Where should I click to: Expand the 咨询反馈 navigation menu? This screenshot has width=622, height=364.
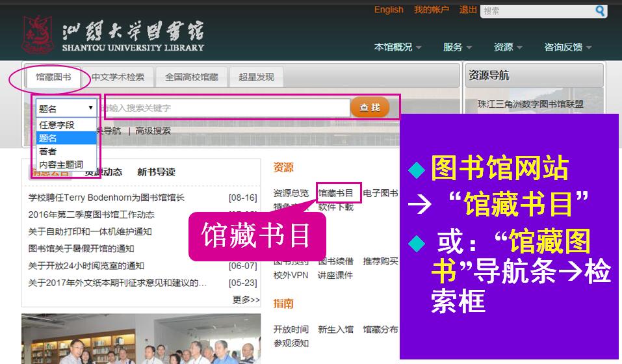[x=568, y=47]
